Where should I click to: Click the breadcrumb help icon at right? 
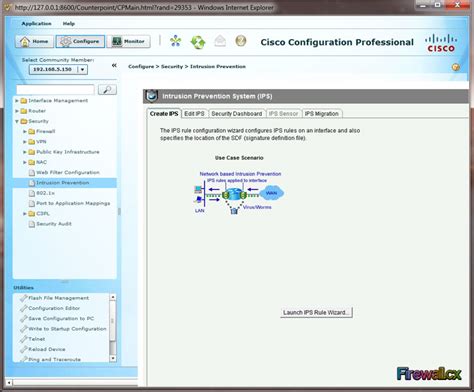[456, 67]
